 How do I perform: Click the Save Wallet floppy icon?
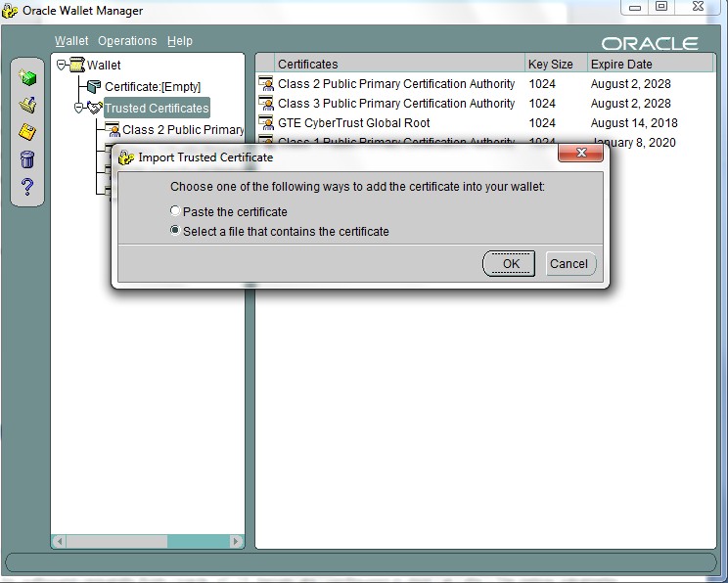point(27,132)
